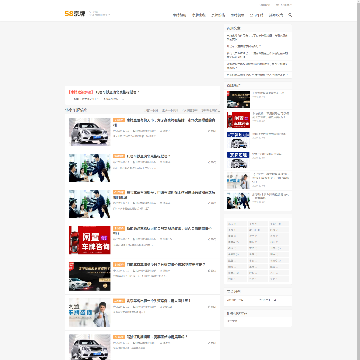360x360 pixels.
Task: Open first blue-banner car thumbnail in sidebar
Action: (x=238, y=140)
